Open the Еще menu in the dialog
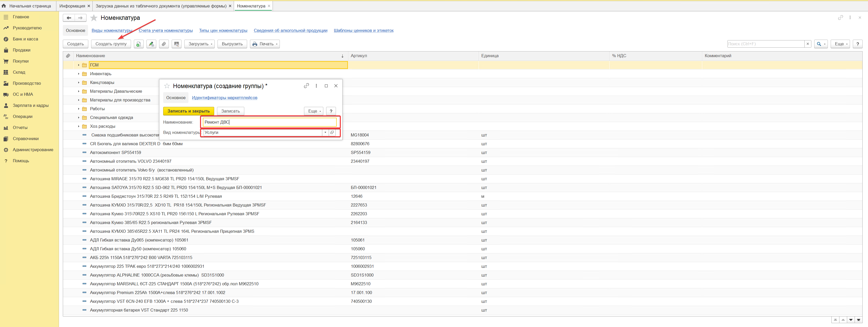 pyautogui.click(x=314, y=111)
